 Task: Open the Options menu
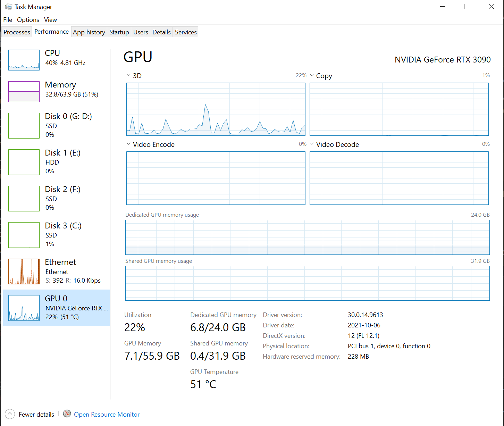[28, 20]
